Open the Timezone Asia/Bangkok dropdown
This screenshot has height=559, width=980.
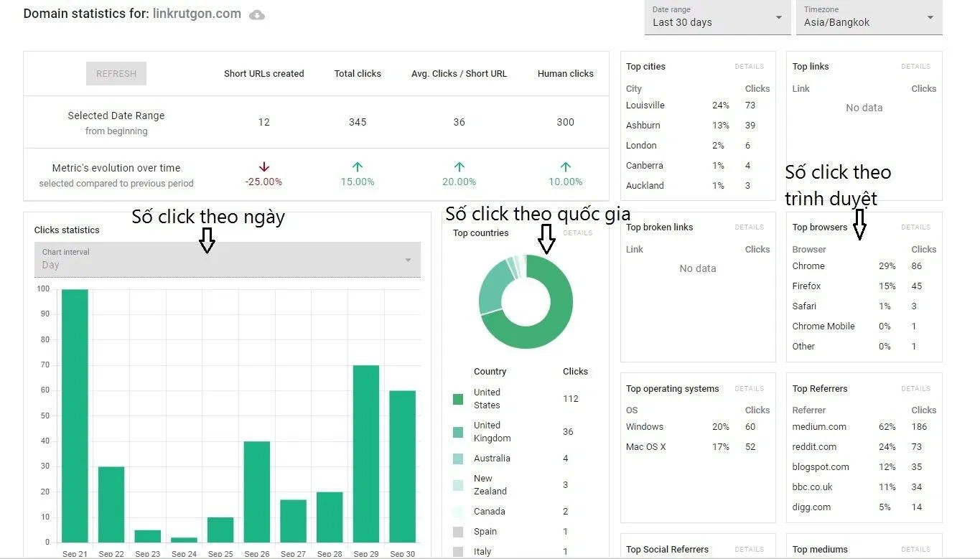pyautogui.click(x=868, y=17)
